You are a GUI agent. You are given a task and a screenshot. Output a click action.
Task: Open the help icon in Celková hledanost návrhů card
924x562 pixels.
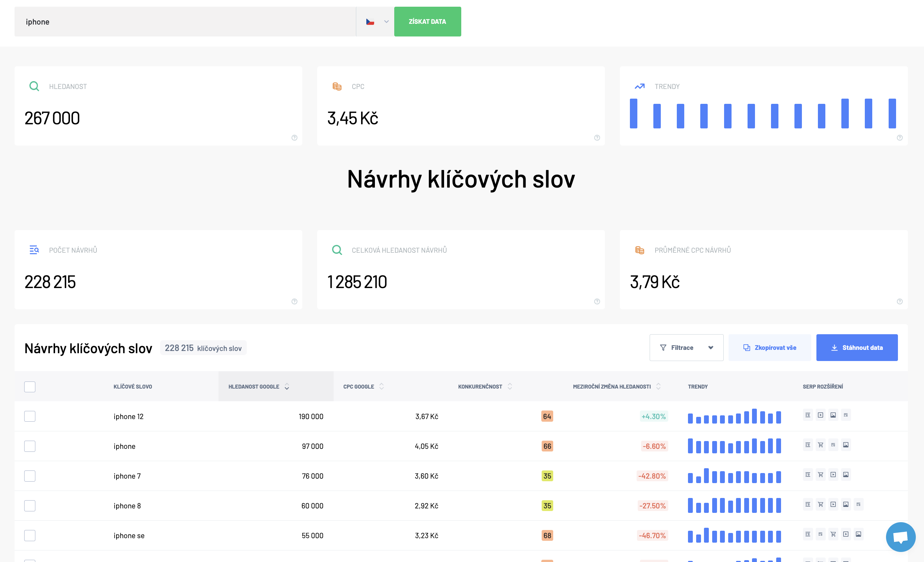point(597,301)
